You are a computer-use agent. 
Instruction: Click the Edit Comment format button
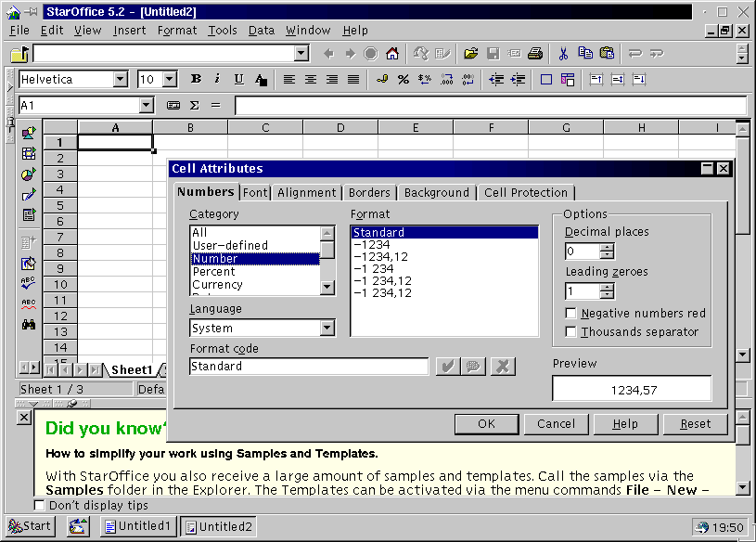point(473,367)
